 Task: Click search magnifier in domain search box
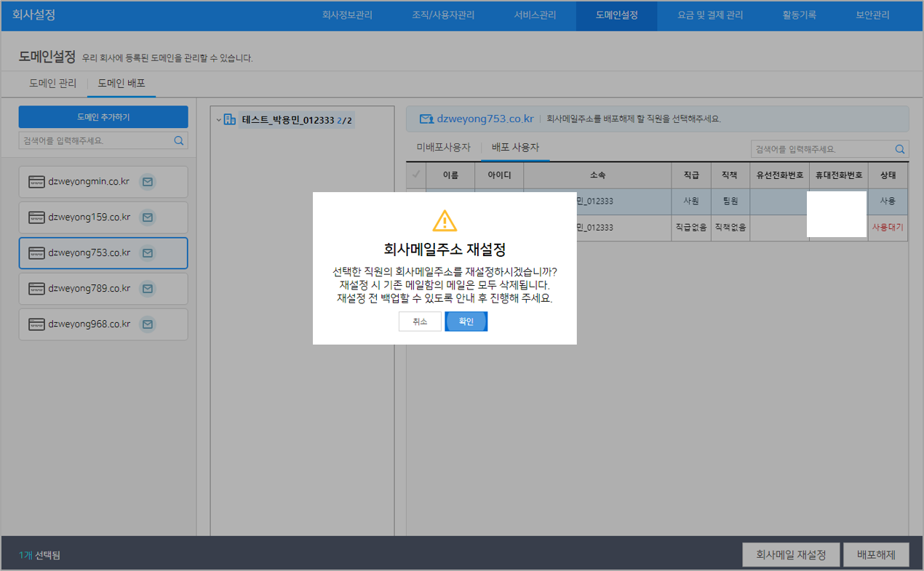[179, 141]
